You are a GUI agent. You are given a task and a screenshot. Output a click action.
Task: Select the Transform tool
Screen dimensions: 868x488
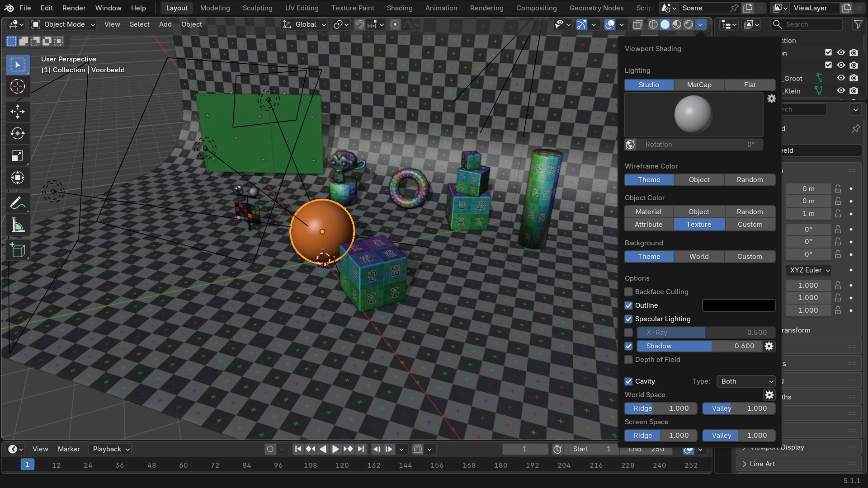(18, 178)
